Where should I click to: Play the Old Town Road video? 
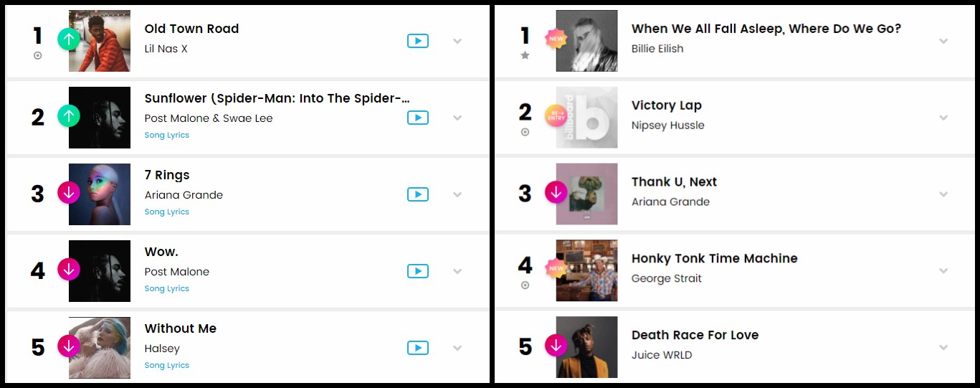(x=417, y=41)
